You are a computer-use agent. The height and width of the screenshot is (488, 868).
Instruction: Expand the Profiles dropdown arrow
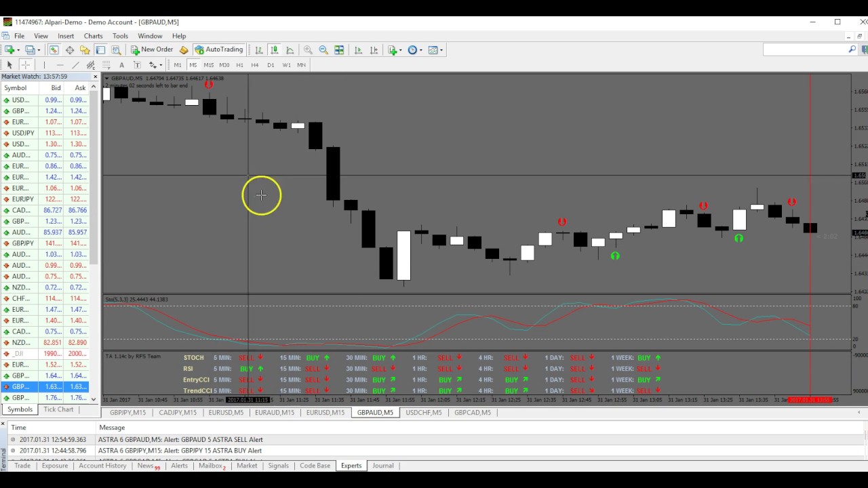(x=39, y=49)
